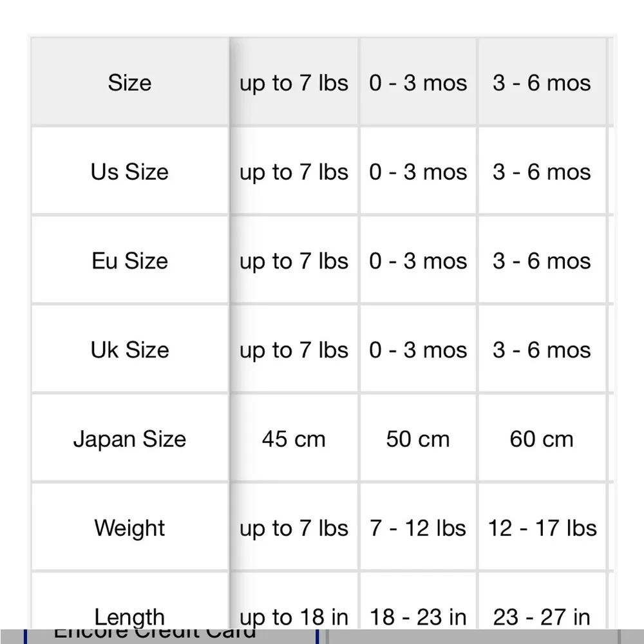
Task: Click the 50 cm Japan size cell
Action: (418, 439)
